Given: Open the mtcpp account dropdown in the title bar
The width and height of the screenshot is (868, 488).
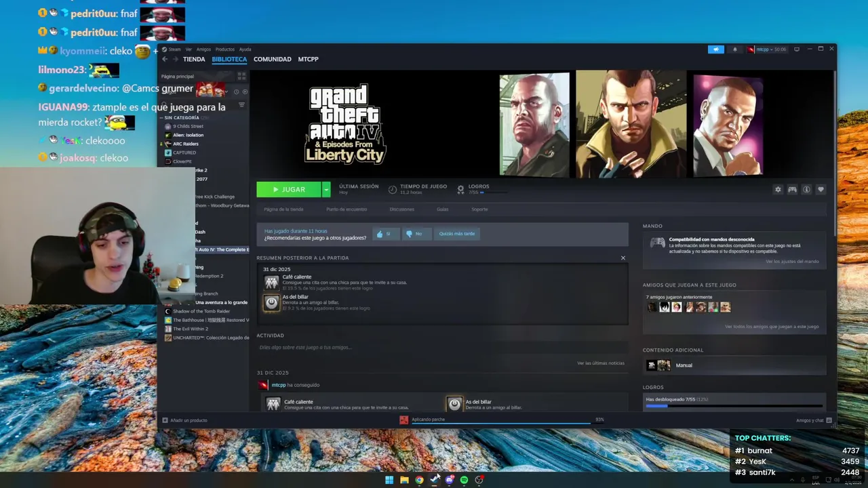Looking at the screenshot, I should (x=767, y=49).
